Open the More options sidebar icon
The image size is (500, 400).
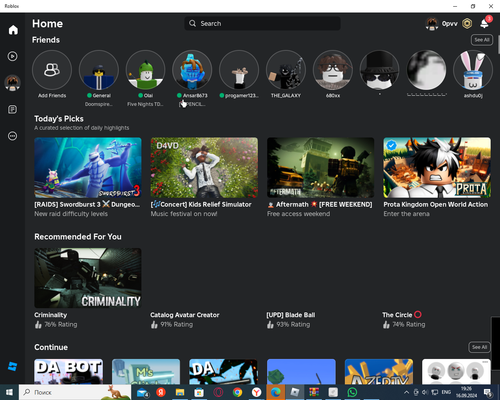click(x=13, y=136)
